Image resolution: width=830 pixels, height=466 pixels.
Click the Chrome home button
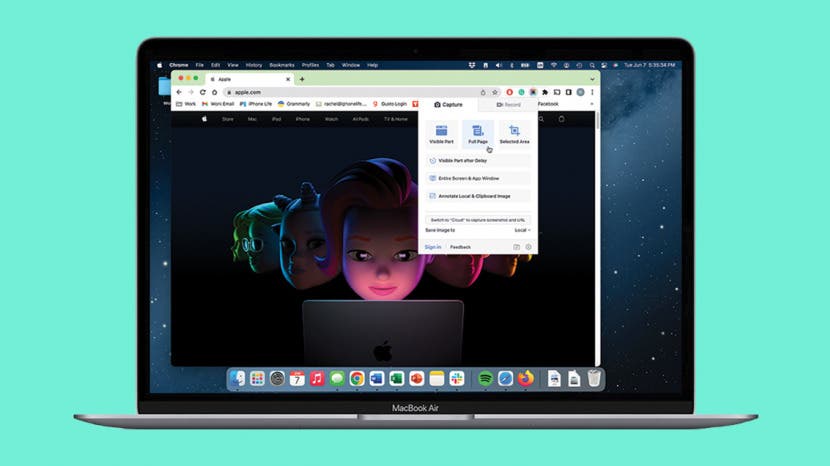[214, 92]
